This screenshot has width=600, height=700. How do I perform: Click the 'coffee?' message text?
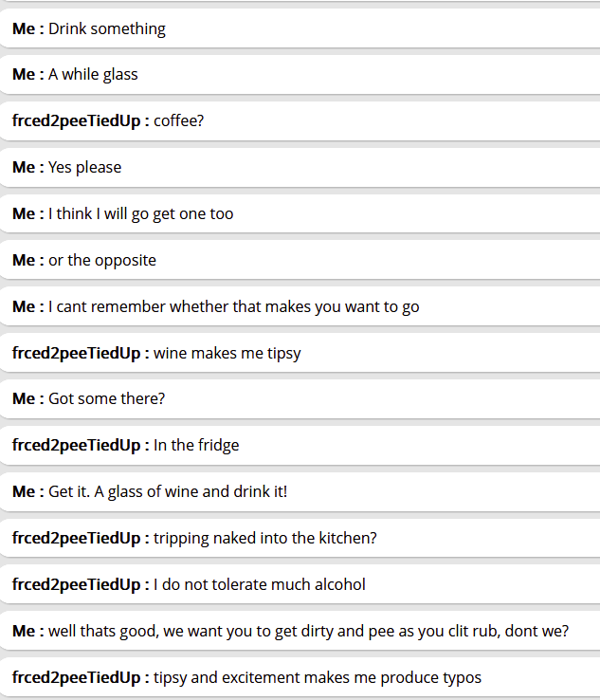(178, 121)
